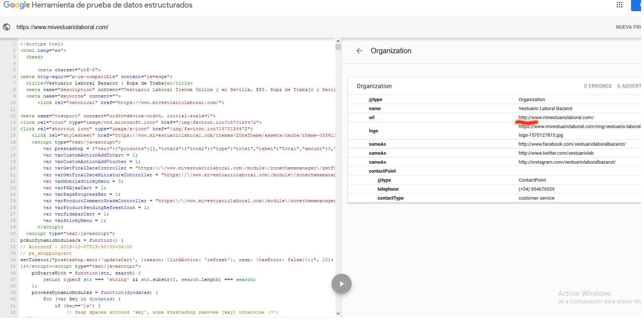Click the logo property label
The width and height of the screenshot is (644, 323).
[x=373, y=131]
